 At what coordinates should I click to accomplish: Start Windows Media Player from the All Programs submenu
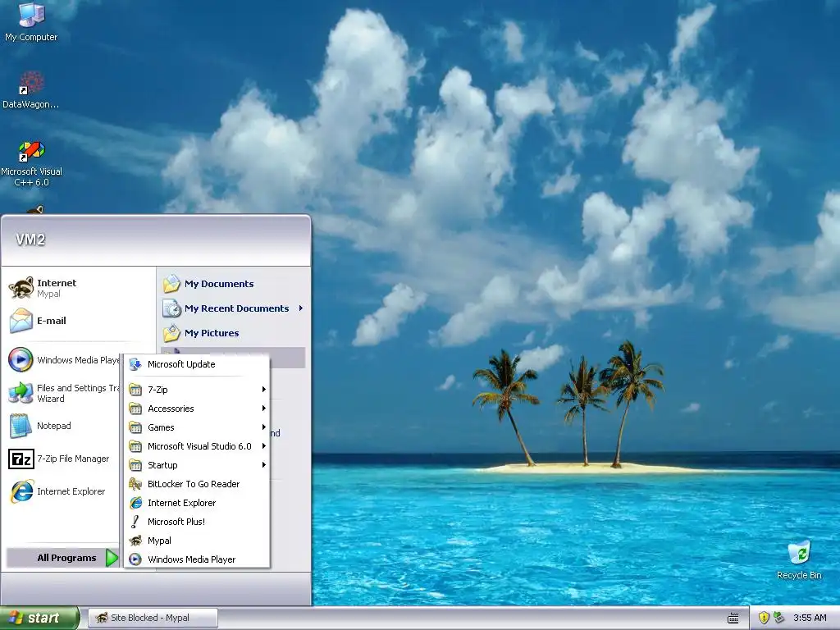(x=197, y=559)
